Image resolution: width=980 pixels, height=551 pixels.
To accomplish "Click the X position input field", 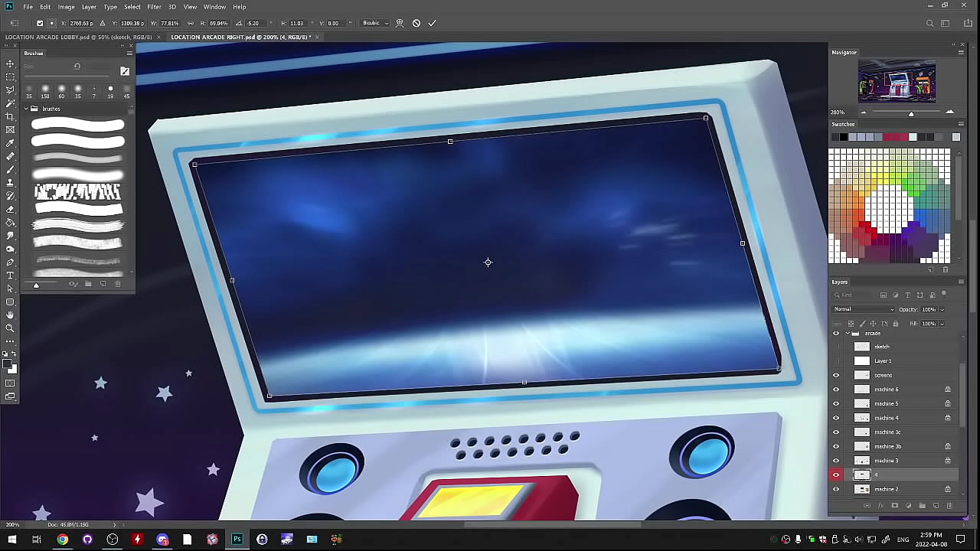I will point(82,23).
